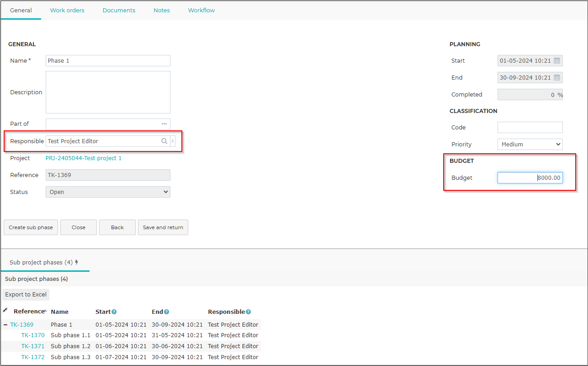Click the search icon in Responsible field
The image size is (588, 366).
(x=164, y=141)
